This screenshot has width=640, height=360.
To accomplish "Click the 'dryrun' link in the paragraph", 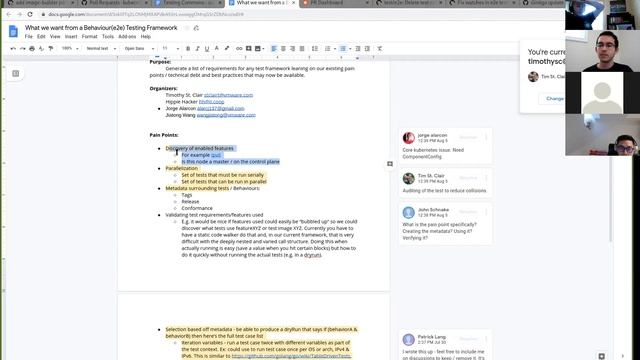I will click(x=313, y=255).
